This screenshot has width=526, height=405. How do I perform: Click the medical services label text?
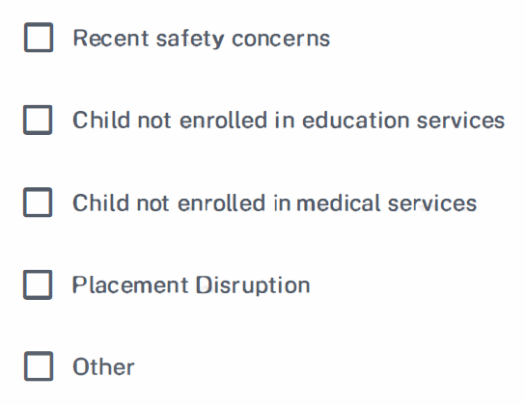274,203
